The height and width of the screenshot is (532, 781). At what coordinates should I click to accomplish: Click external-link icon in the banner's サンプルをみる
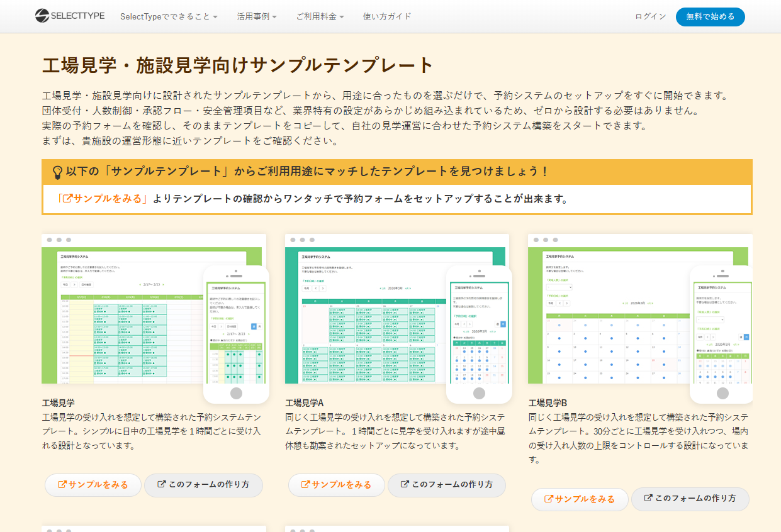click(x=66, y=199)
